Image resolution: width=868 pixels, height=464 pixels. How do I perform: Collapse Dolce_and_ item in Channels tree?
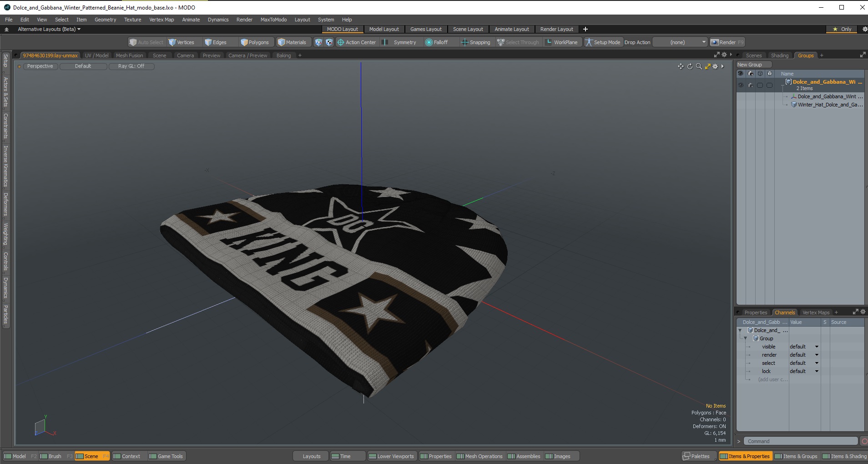click(740, 330)
